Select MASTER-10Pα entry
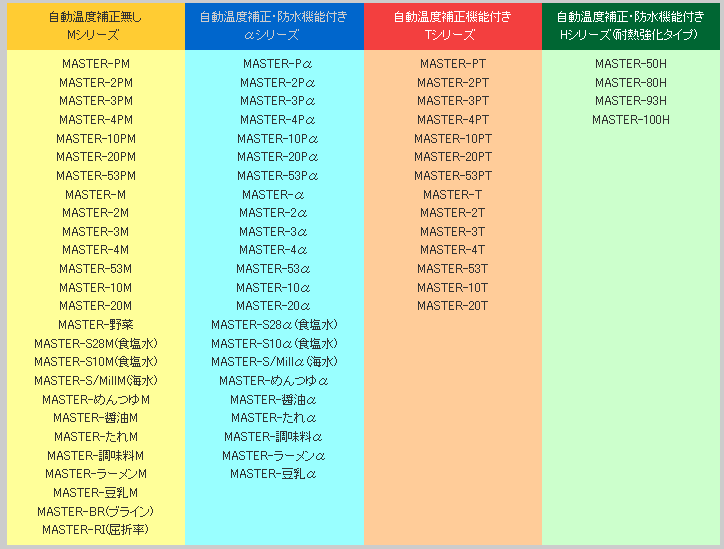 click(x=278, y=139)
